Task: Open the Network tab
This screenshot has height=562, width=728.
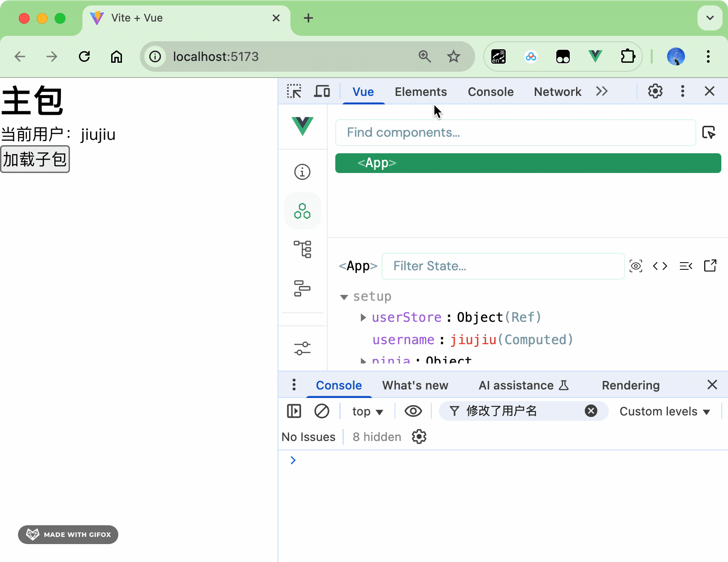Action: tap(558, 92)
